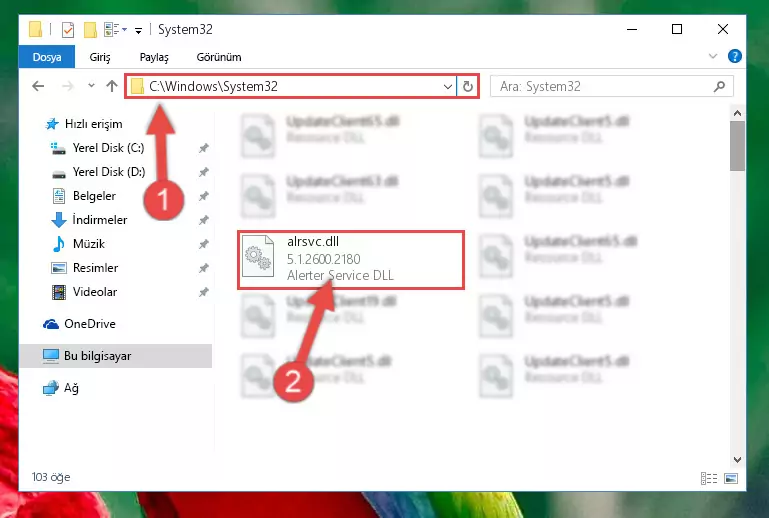Select Hızlı erişim in the sidebar
This screenshot has height=518, width=769.
[x=93, y=124]
